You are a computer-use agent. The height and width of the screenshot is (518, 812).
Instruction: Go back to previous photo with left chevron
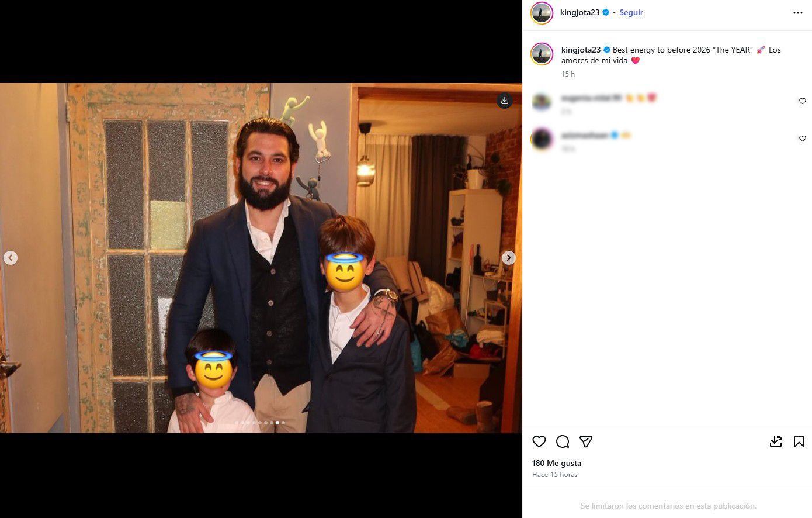(11, 257)
